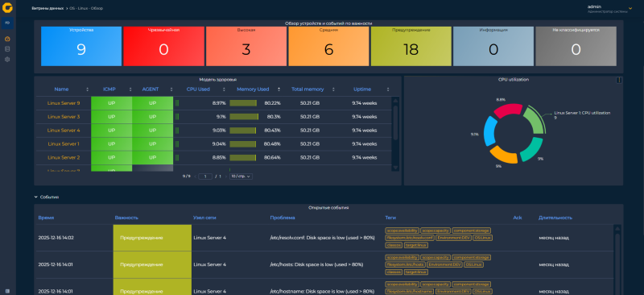This screenshot has width=644, height=295.
Task: Open the Linux Server 4 link in health table
Action: click(64, 131)
